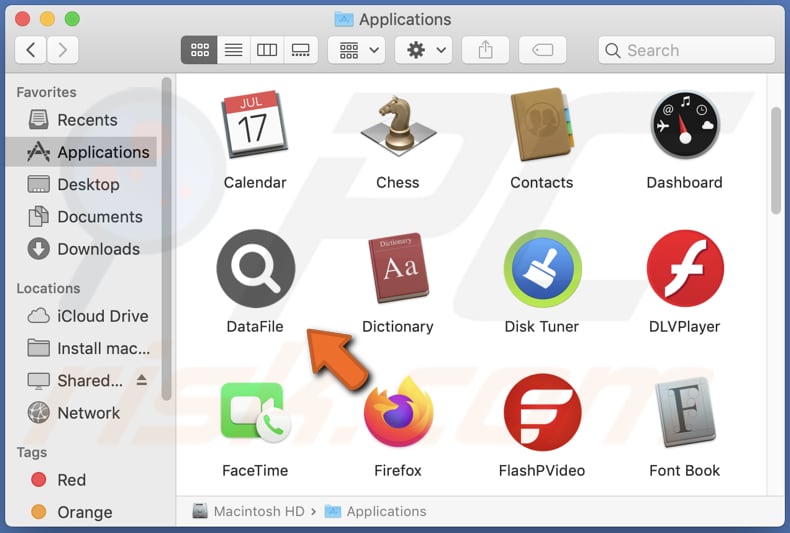Select the Dictionary app icon

(398, 268)
